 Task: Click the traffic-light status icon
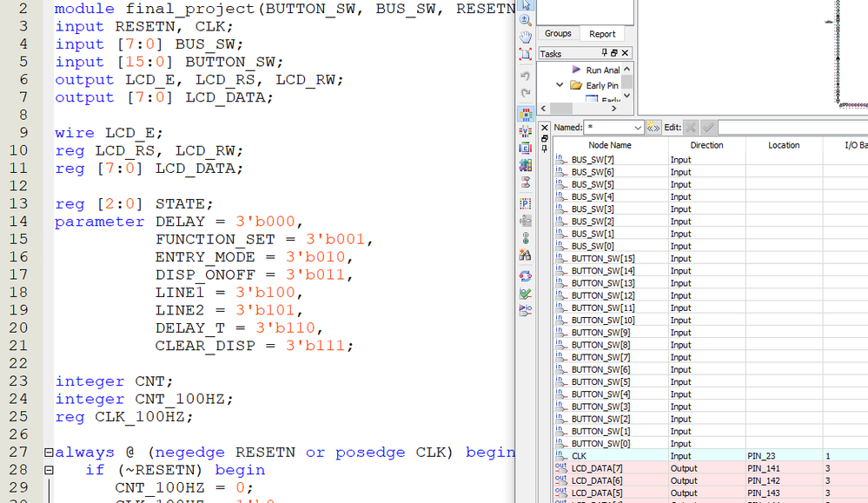[526, 238]
